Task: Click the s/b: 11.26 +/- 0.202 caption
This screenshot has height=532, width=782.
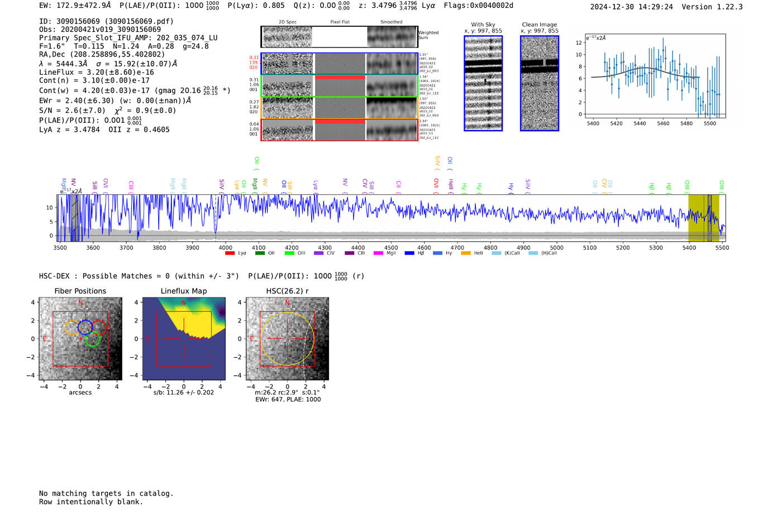Action: pyautogui.click(x=184, y=392)
